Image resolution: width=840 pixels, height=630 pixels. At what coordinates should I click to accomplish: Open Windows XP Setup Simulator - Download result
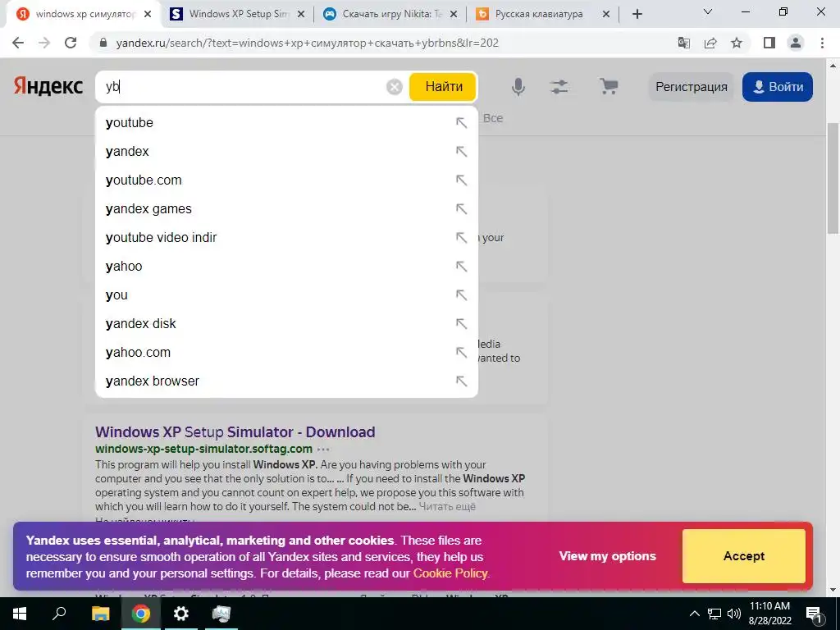click(x=235, y=431)
